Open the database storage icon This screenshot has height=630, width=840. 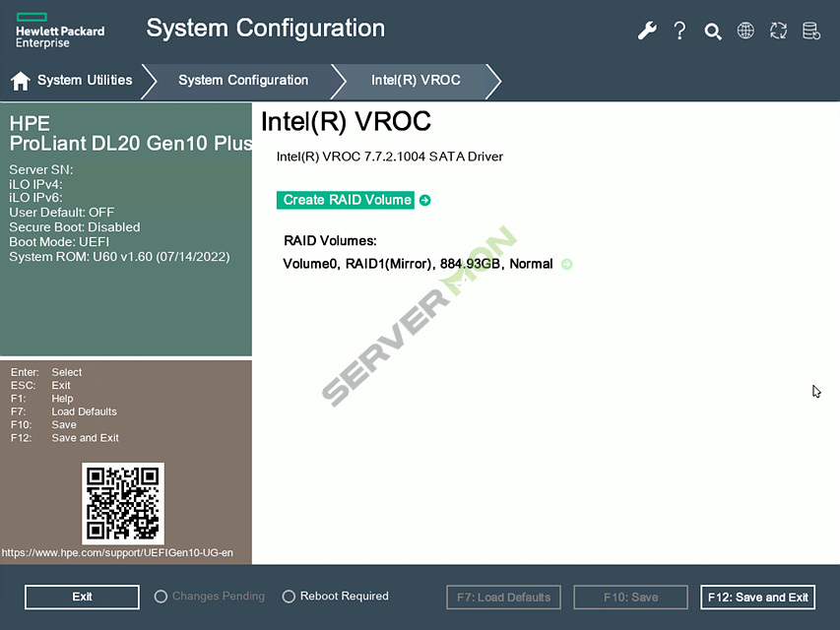point(811,31)
